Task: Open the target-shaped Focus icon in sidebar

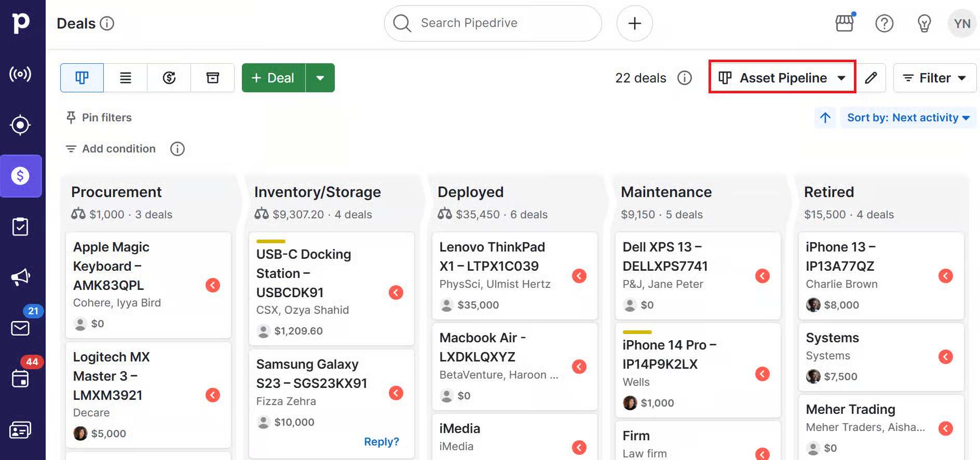Action: click(x=20, y=125)
